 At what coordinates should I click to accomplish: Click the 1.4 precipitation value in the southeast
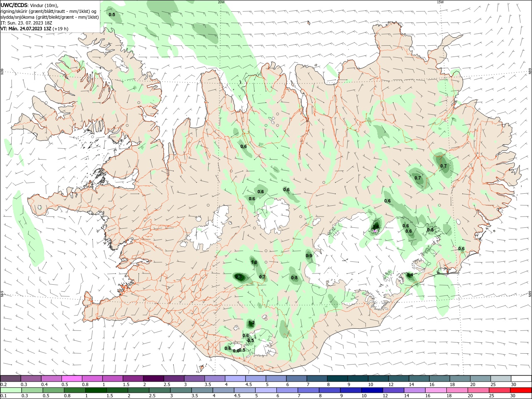pos(409,275)
